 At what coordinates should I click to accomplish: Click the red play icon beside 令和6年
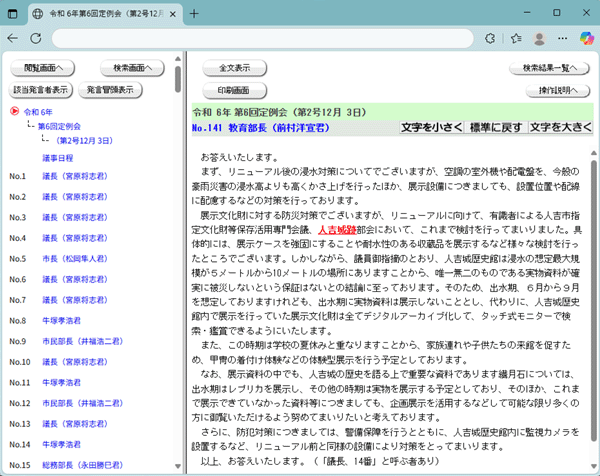click(15, 111)
